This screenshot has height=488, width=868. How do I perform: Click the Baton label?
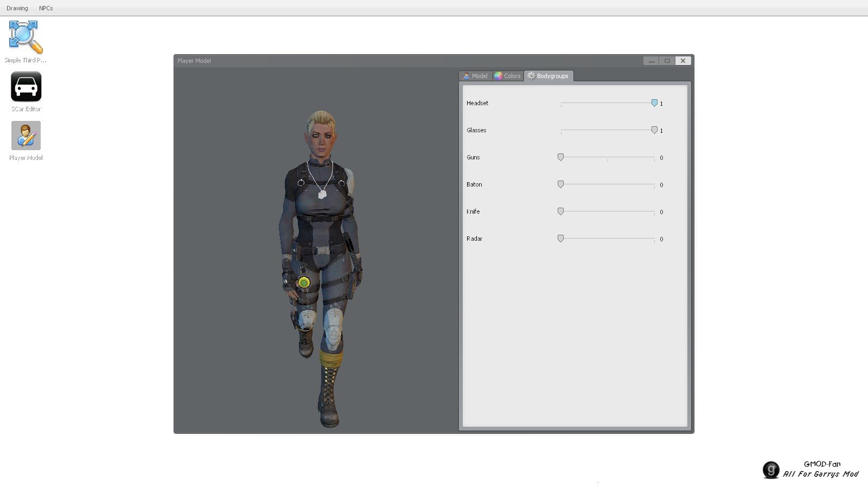pos(474,184)
